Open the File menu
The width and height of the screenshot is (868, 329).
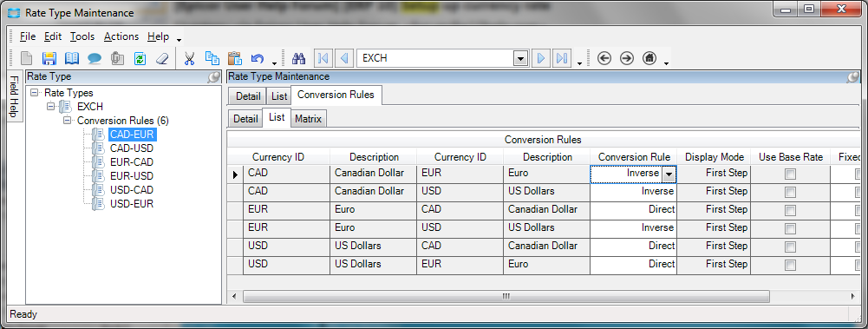point(28,36)
